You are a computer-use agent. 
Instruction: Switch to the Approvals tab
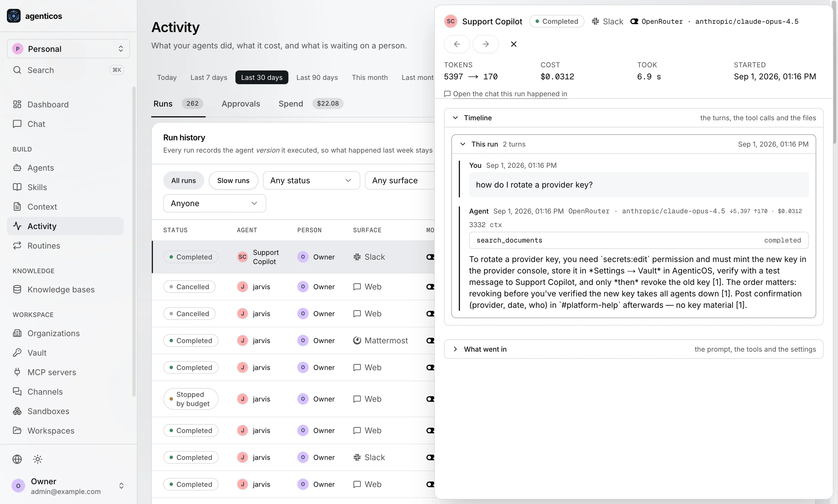click(x=241, y=104)
